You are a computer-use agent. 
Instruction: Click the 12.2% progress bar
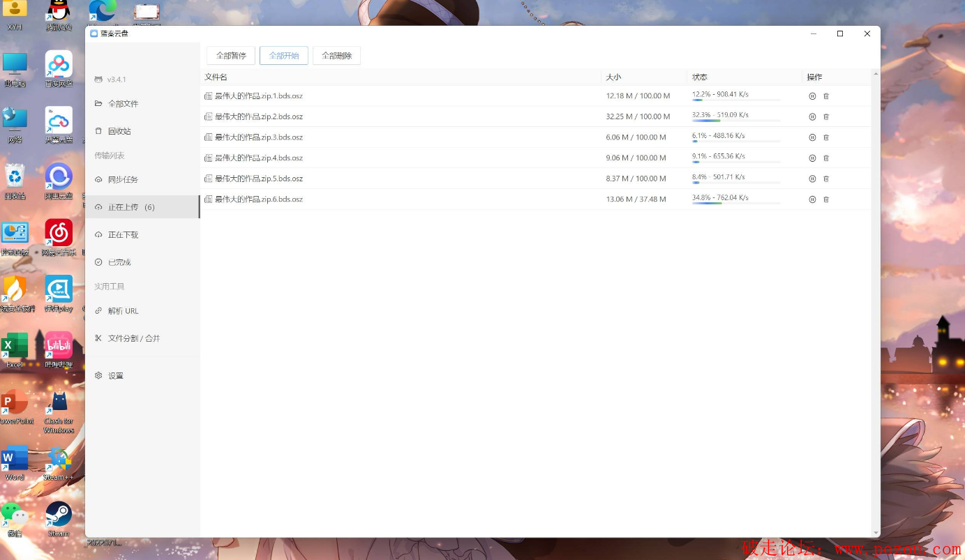click(x=736, y=100)
